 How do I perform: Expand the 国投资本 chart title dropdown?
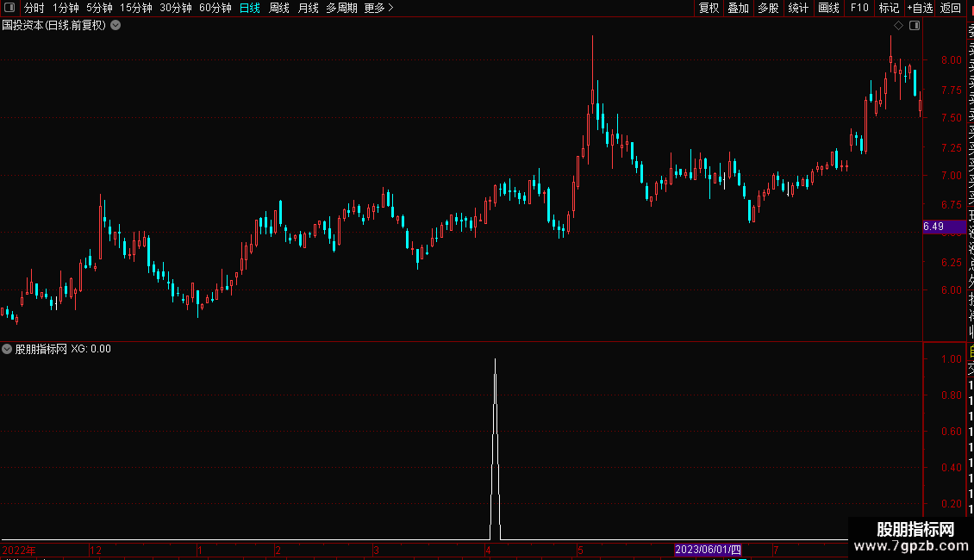(x=116, y=26)
